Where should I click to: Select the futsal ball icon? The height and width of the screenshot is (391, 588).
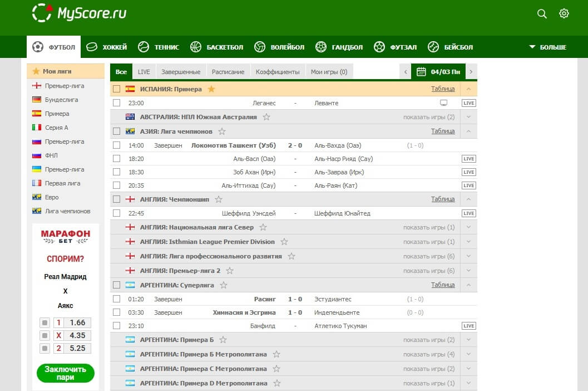(x=379, y=47)
